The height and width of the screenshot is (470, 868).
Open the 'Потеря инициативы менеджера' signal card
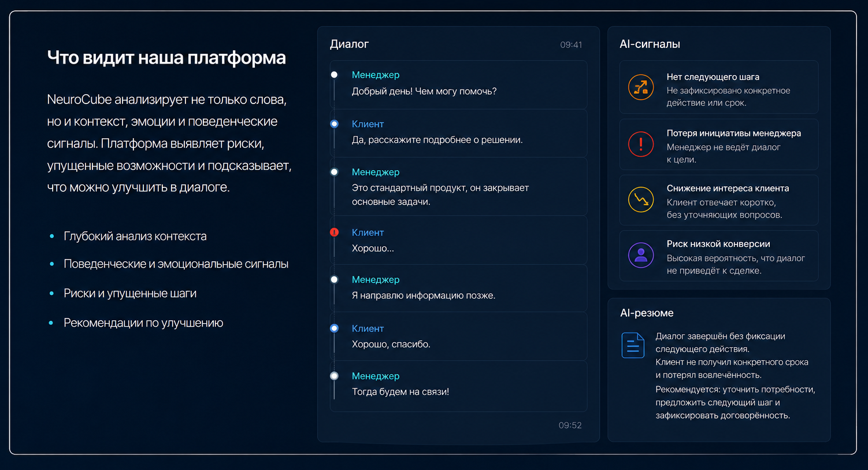pyautogui.click(x=719, y=145)
